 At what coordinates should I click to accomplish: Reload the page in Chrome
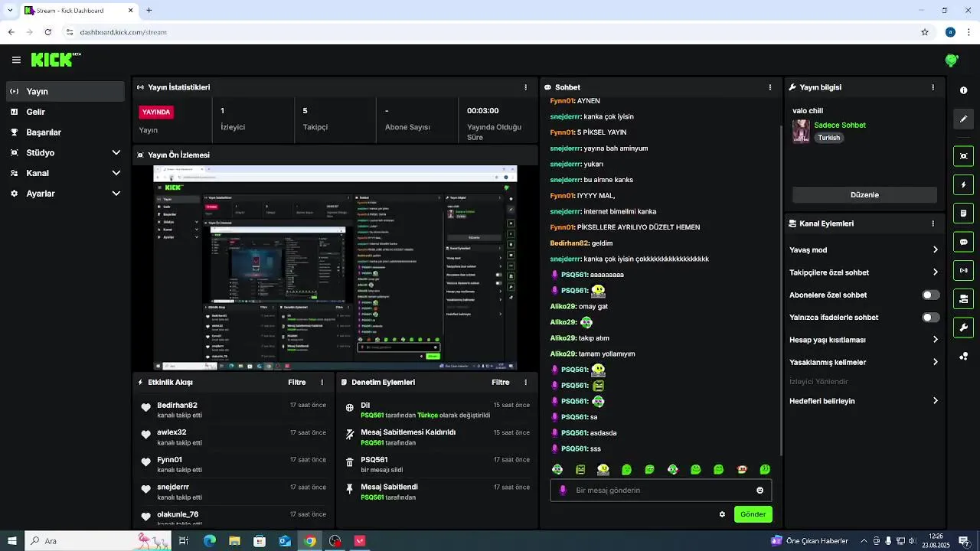click(x=47, y=32)
